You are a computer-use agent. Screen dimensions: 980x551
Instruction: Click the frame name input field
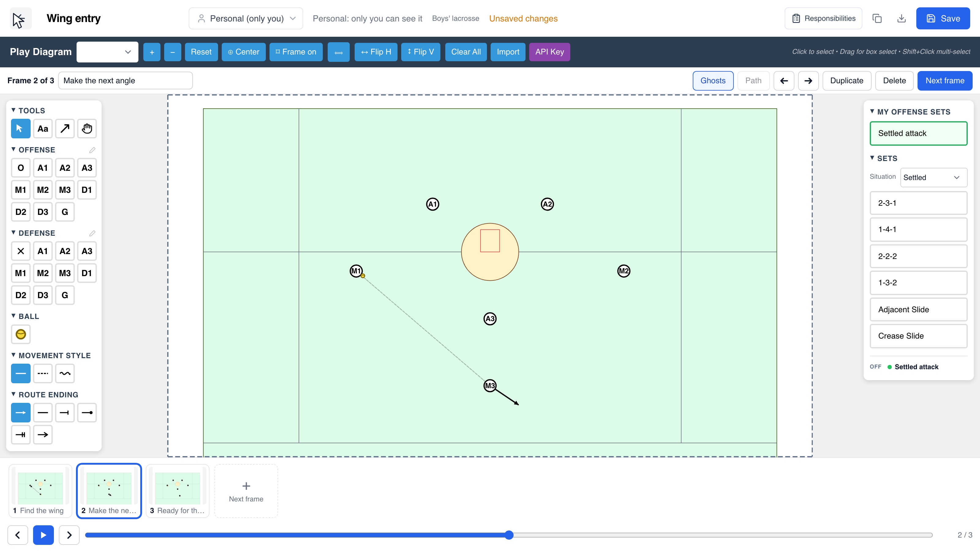click(x=125, y=81)
